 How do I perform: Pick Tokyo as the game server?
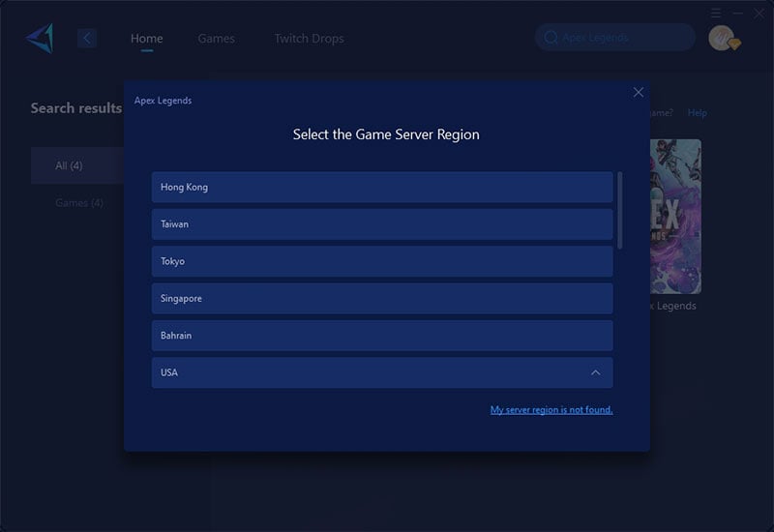tap(382, 261)
